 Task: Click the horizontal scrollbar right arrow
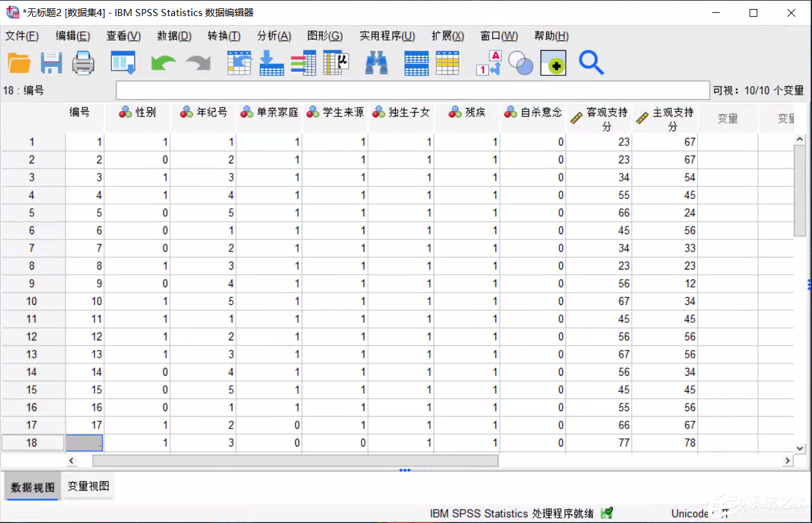(788, 461)
